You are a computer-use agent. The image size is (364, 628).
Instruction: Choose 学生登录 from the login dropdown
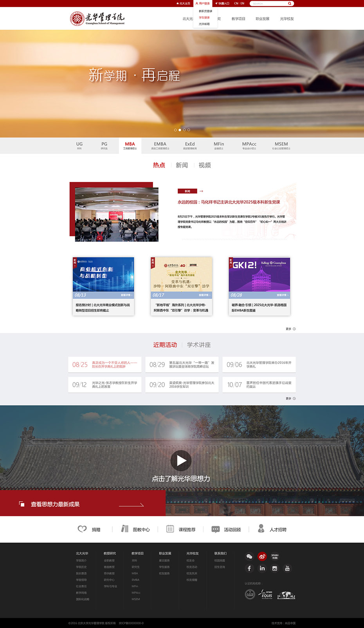[204, 18]
